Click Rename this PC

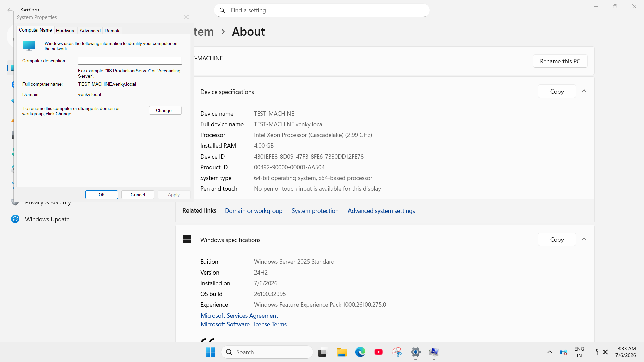[560, 61]
